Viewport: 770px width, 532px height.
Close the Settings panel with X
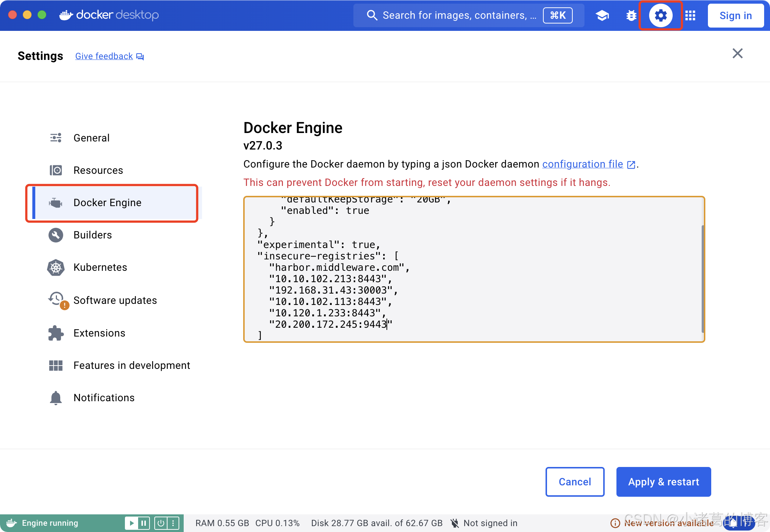[737, 54]
